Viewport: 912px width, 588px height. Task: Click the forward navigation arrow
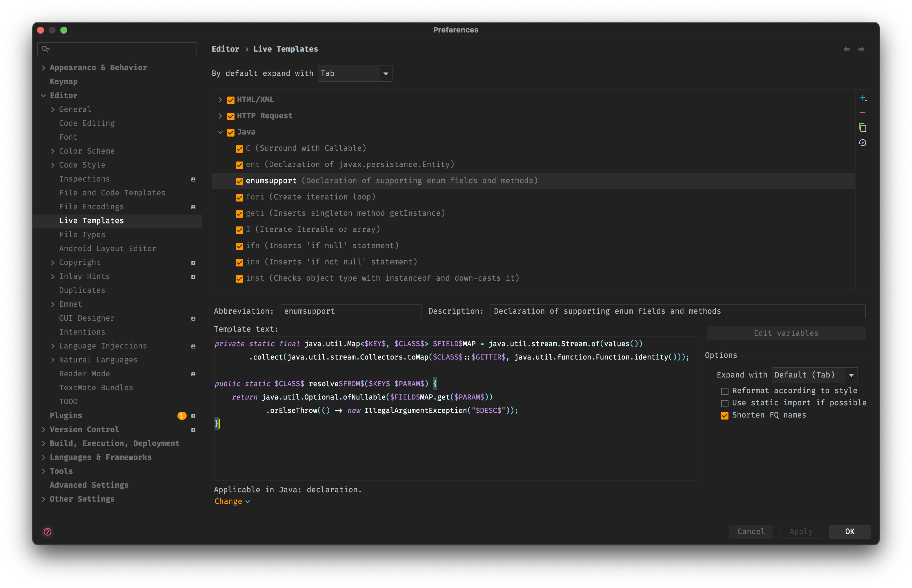[861, 49]
